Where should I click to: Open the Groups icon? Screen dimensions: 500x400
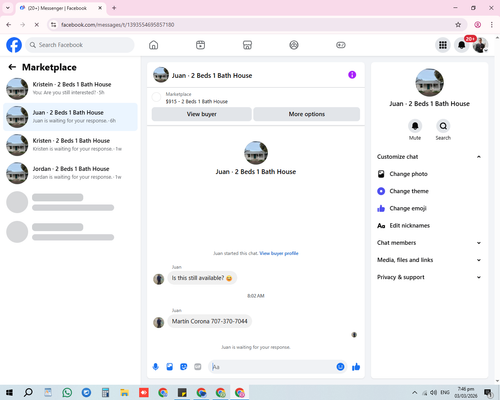294,45
